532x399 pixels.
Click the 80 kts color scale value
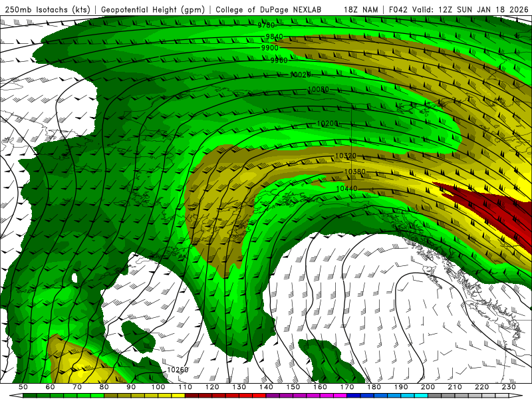104,387
